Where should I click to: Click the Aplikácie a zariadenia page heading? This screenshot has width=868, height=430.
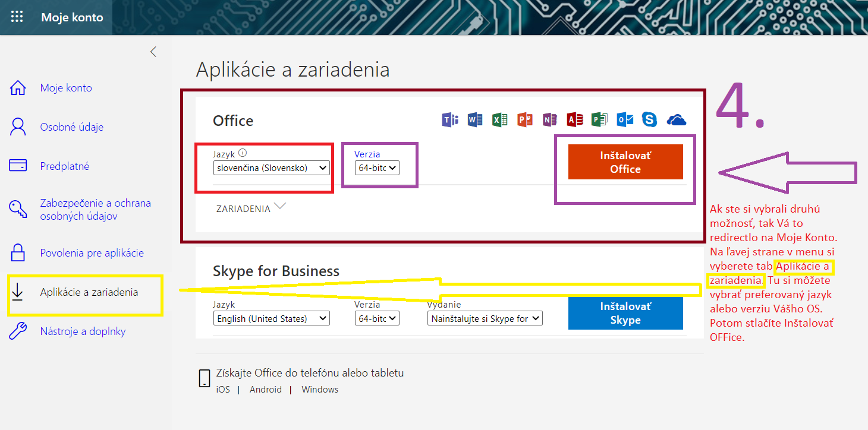coord(293,69)
